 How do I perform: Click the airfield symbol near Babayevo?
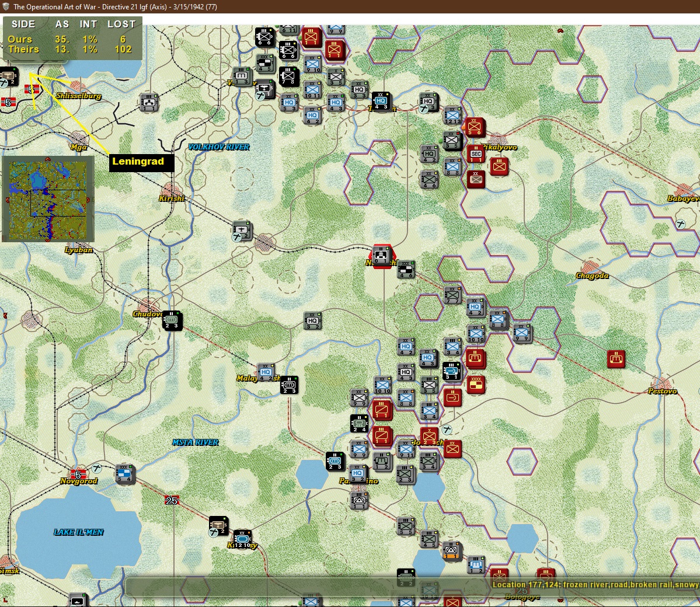click(680, 224)
